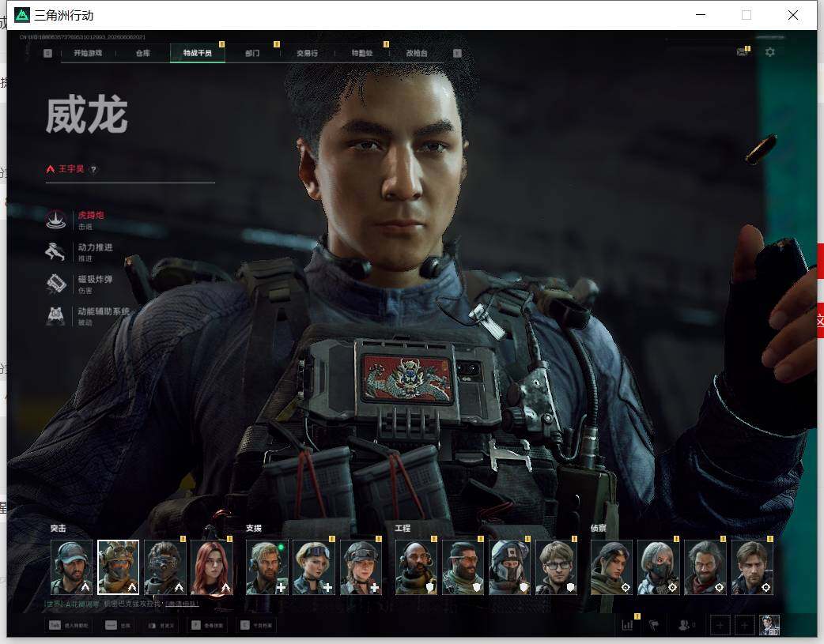Click previous-tab key icon left of 开始游戏

pos(47,53)
